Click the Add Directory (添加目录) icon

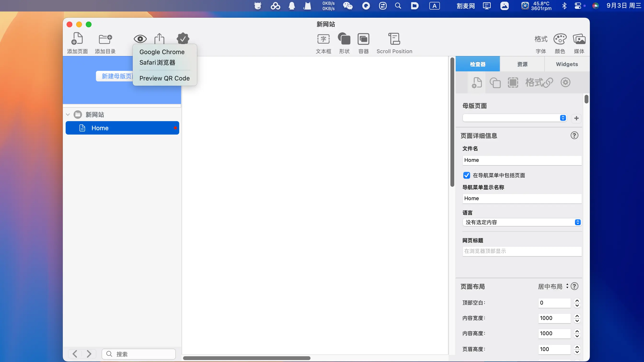click(105, 39)
